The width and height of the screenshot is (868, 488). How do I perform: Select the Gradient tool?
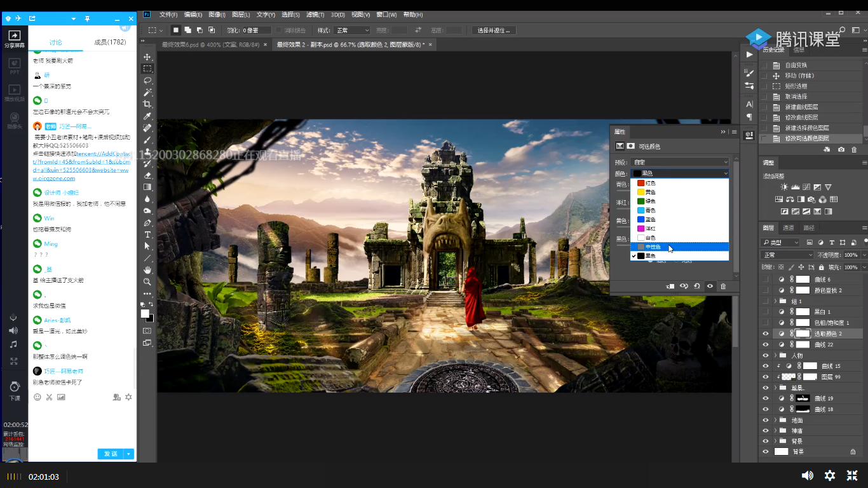click(147, 187)
